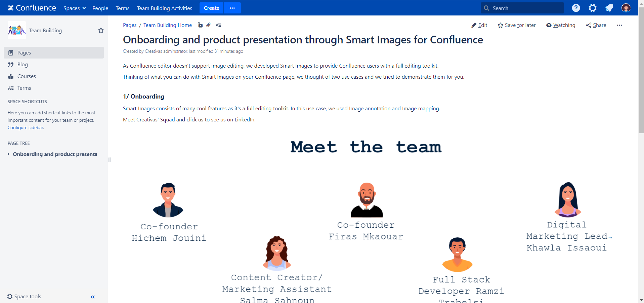The width and height of the screenshot is (644, 303).
Task: Open the Create more options ellipsis
Action: coord(232,8)
